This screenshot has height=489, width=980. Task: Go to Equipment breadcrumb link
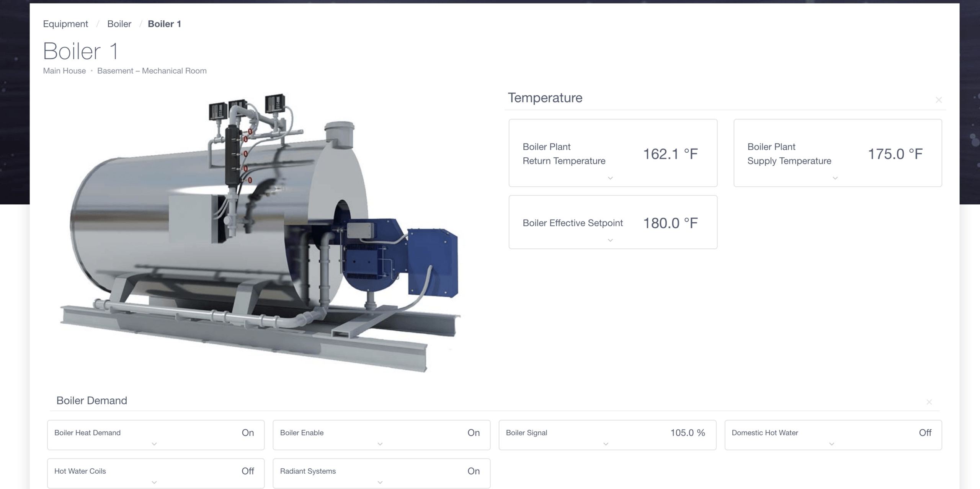point(65,24)
